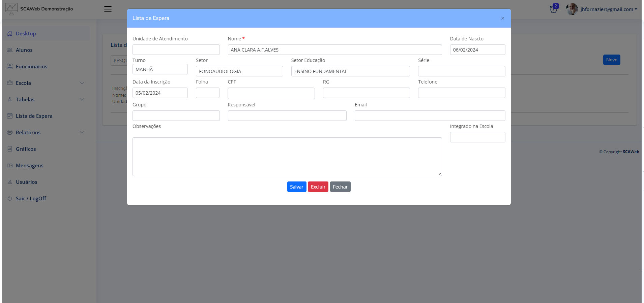This screenshot has width=644, height=303.
Task: Close the Lista de Espera dialog
Action: tap(502, 18)
